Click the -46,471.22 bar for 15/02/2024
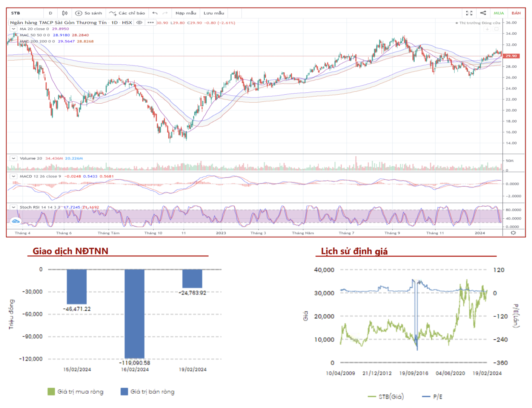 [77, 287]
